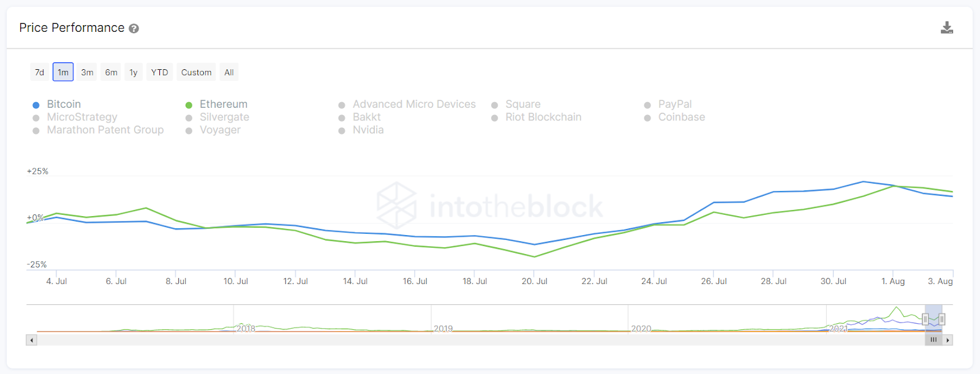Grab the left navigator range handle

pyautogui.click(x=925, y=319)
